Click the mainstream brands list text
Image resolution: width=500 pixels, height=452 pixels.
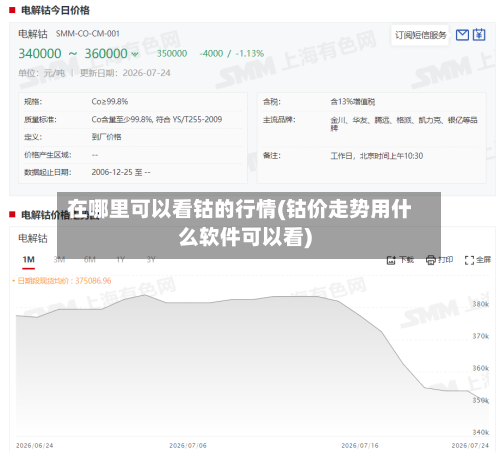pos(404,123)
